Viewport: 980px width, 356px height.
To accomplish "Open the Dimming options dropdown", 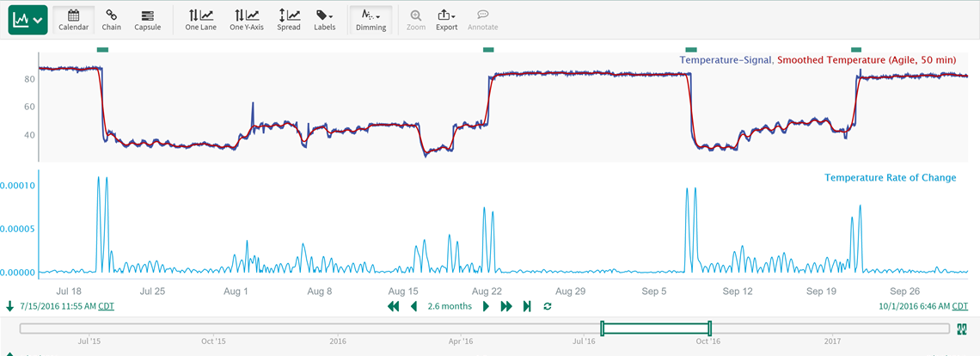I will tap(371, 19).
